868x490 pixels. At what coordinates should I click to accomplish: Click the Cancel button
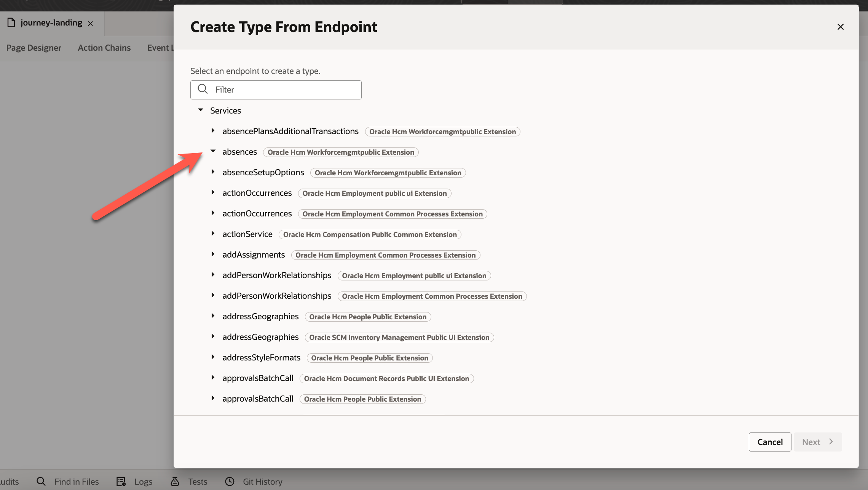[x=770, y=442]
